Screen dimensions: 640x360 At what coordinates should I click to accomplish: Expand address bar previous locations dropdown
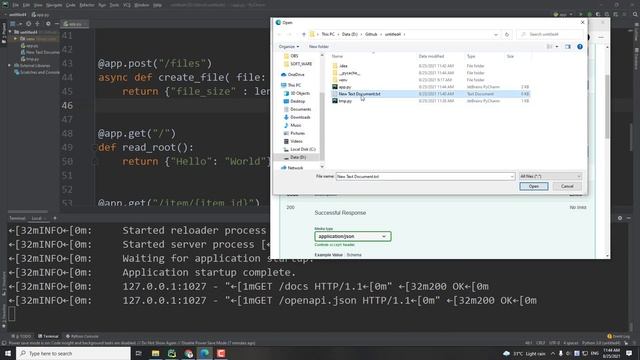pyautogui.click(x=496, y=35)
